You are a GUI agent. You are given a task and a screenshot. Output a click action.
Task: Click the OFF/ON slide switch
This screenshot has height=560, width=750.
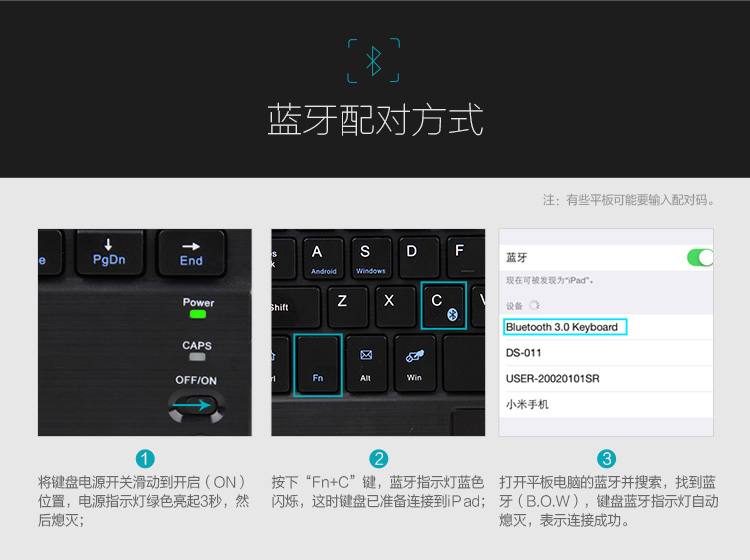(x=197, y=406)
